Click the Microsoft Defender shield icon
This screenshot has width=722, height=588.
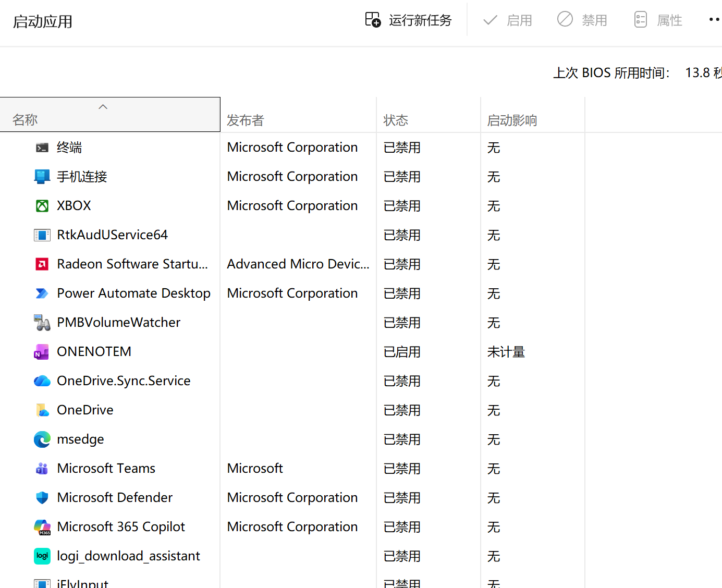[x=42, y=498]
